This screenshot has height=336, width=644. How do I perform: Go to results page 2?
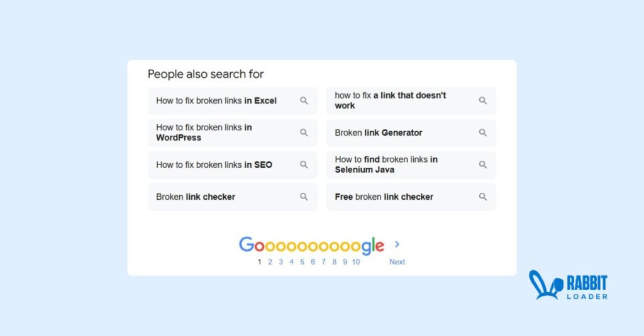[x=270, y=262]
